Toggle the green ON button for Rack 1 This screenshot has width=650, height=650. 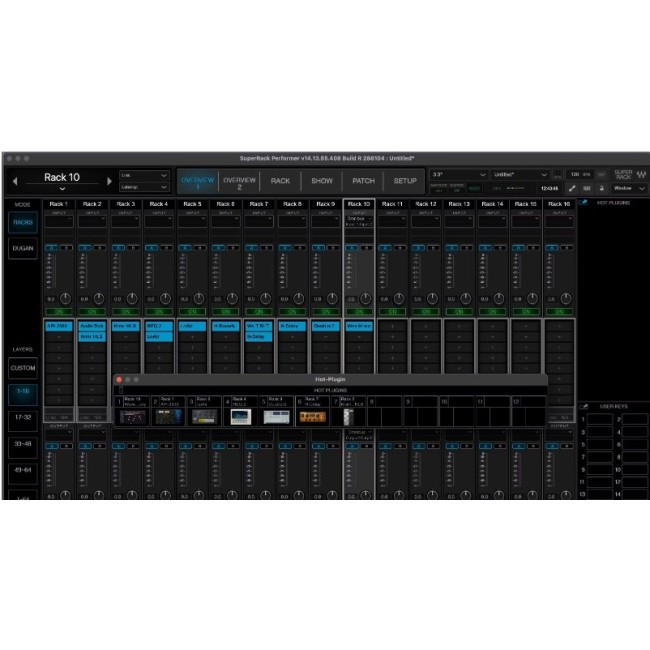click(59, 312)
